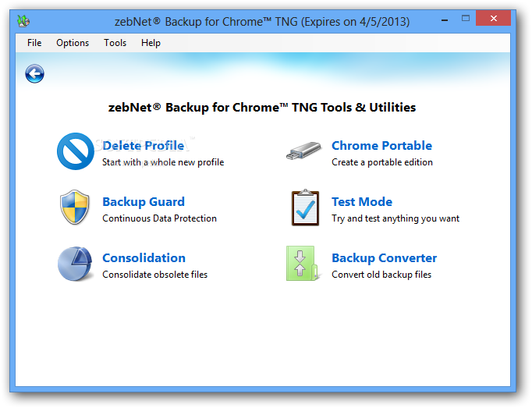Open the Consolidation link
Image resolution: width=532 pixels, height=408 pixels.
coord(144,258)
